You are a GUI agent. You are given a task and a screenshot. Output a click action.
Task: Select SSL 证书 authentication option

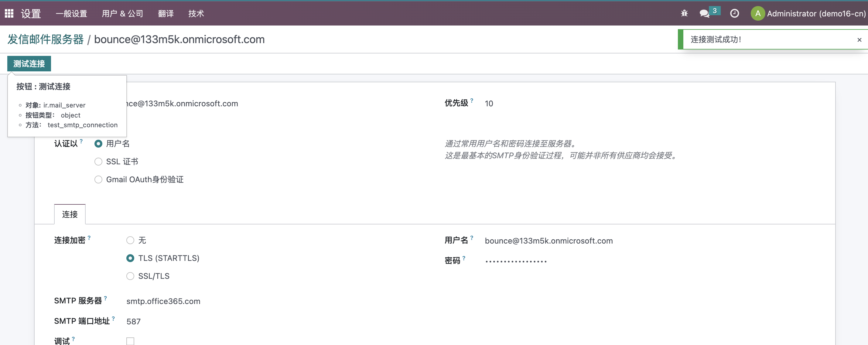(98, 162)
